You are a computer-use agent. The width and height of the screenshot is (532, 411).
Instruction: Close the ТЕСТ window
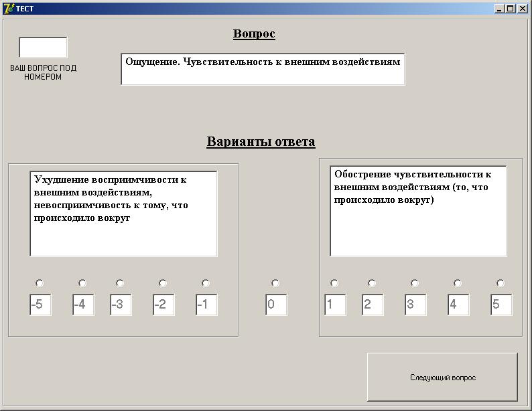point(522,9)
